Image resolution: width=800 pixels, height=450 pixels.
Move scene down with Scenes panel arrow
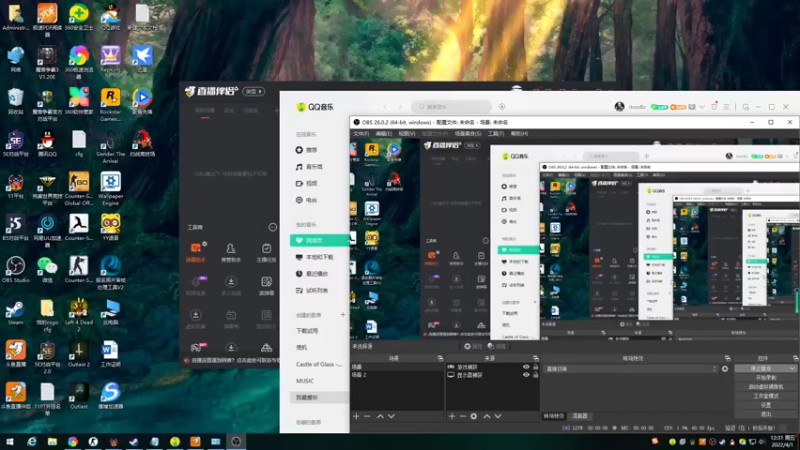click(x=391, y=416)
